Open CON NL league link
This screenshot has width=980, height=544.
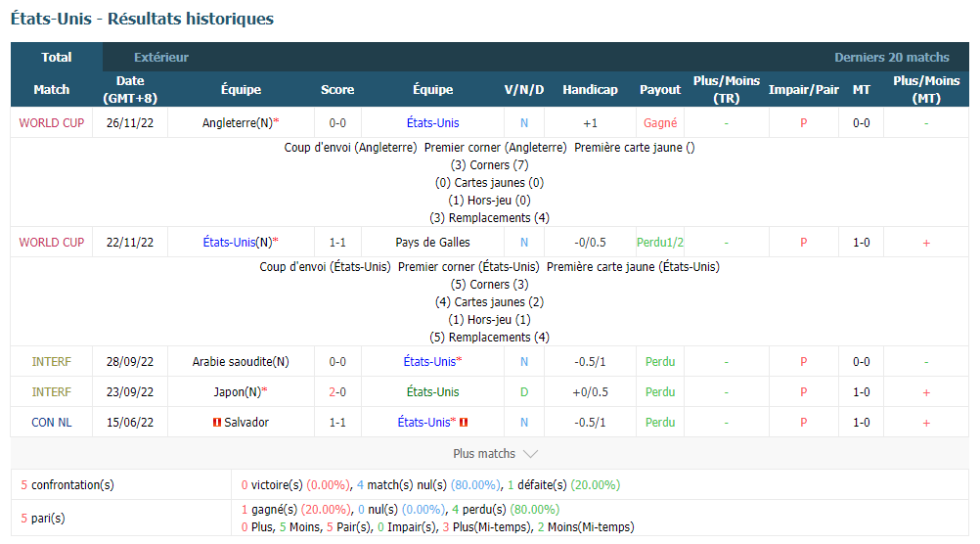click(x=51, y=423)
